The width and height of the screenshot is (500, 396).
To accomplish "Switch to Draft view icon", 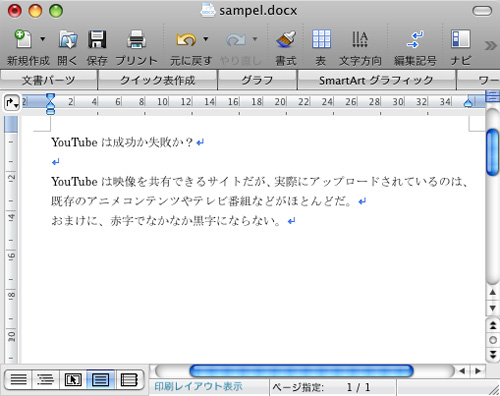I will click(x=19, y=379).
